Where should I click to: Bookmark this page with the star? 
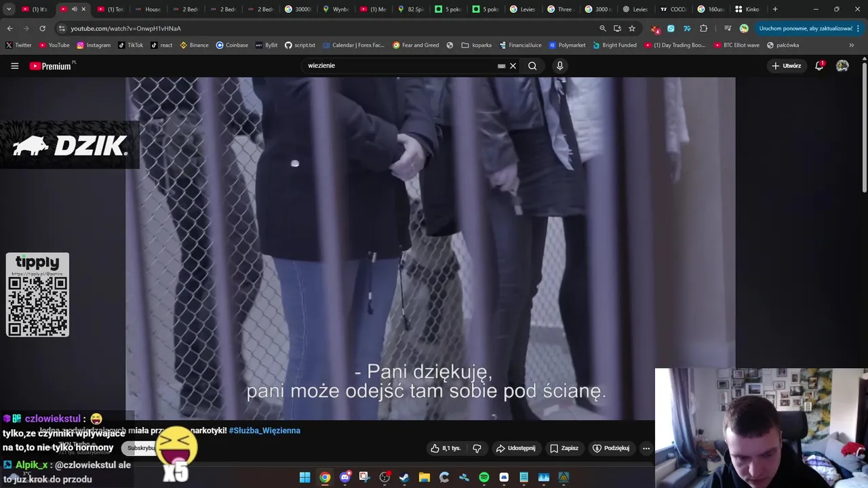tap(632, 28)
